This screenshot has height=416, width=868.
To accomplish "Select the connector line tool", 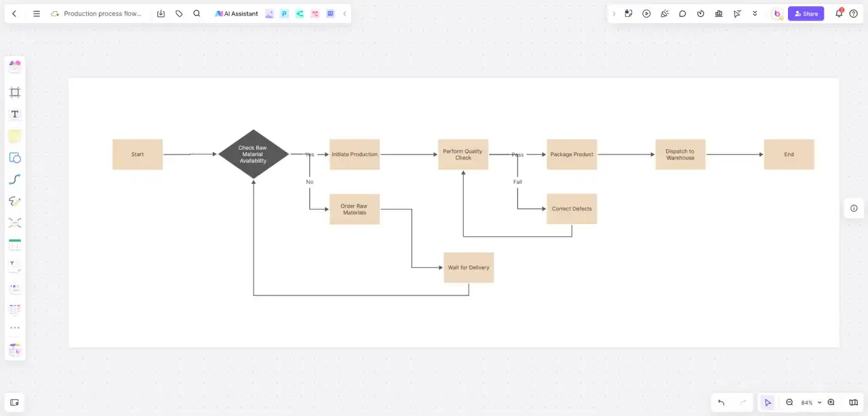I will pos(15,179).
